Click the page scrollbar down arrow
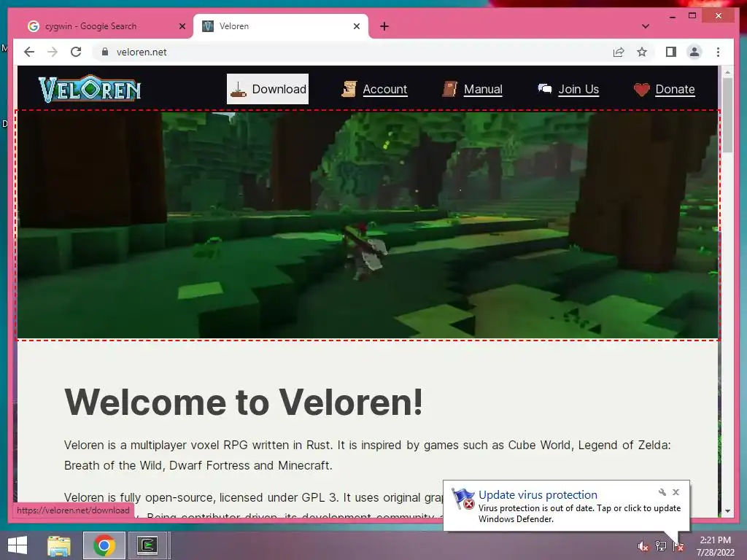This screenshot has height=560, width=747. point(727,510)
